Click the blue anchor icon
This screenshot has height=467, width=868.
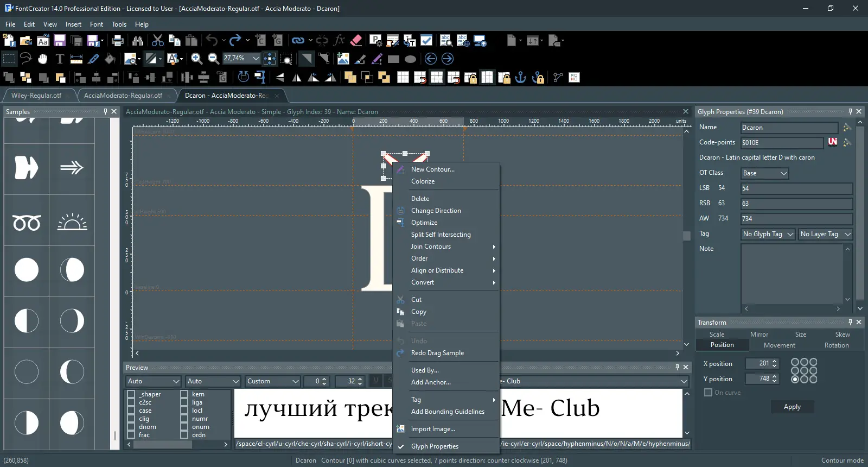click(x=521, y=77)
